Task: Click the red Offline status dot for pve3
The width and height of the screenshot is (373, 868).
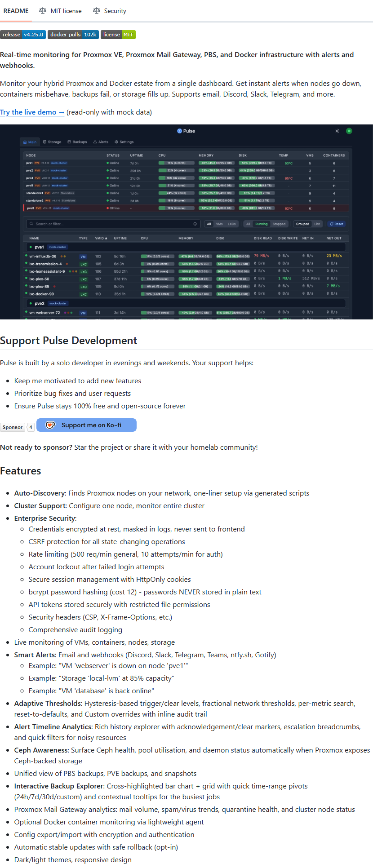Action: click(108, 208)
